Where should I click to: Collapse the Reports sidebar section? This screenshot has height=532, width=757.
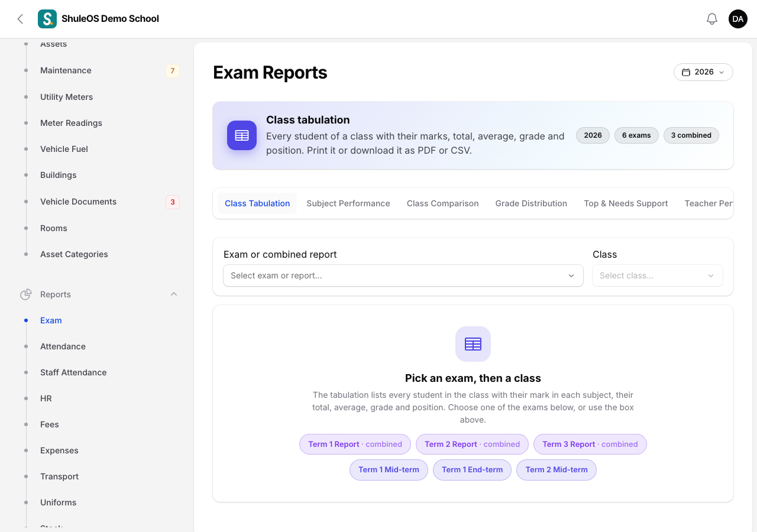coord(174,294)
